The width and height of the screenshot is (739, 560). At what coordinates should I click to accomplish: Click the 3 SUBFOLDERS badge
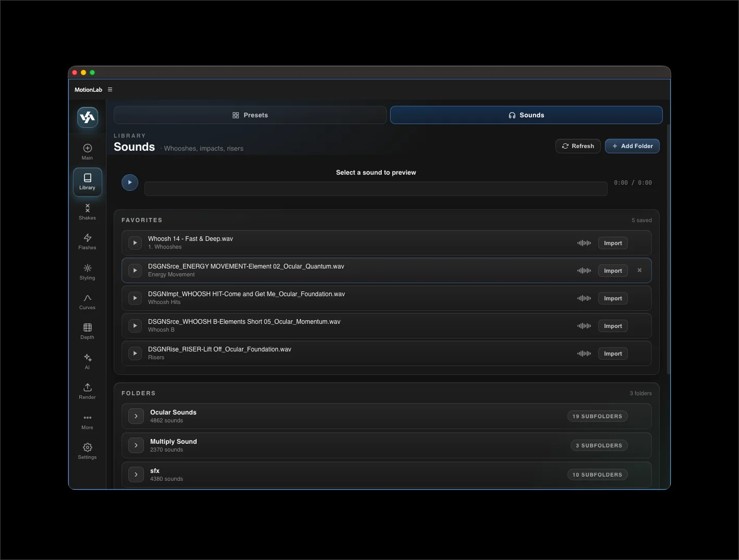599,445
